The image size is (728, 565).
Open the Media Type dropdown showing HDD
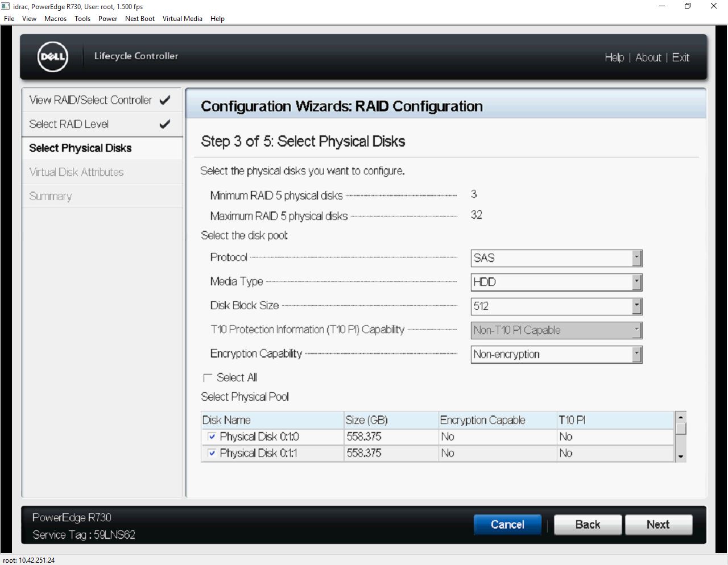(x=556, y=282)
